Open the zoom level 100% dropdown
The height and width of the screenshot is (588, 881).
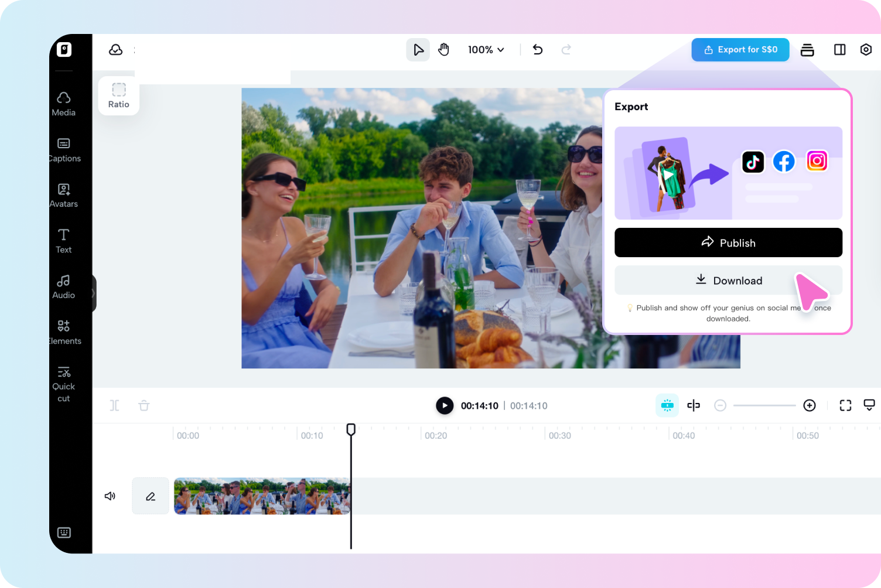click(x=485, y=50)
